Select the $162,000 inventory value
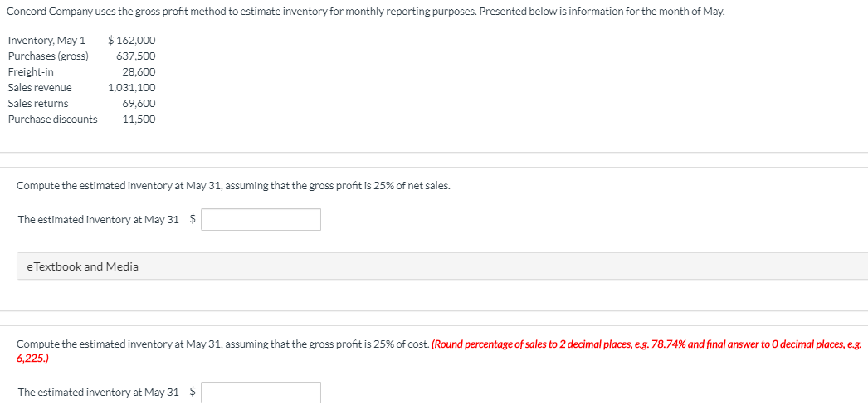Screen dimensions: 868x415 tap(132, 41)
